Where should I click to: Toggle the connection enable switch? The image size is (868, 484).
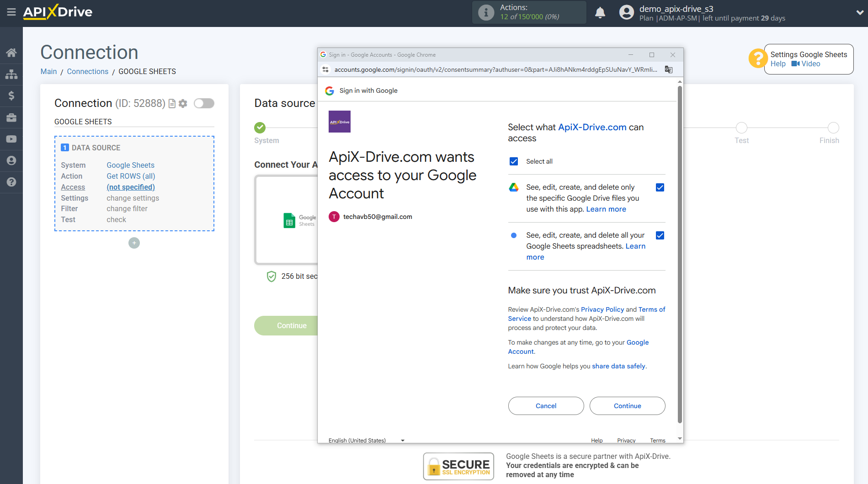point(204,103)
